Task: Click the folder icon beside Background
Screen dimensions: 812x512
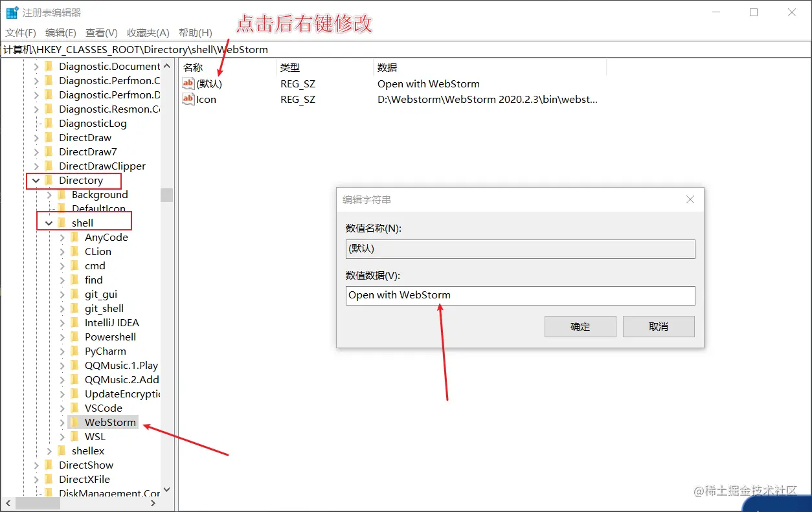Action: pyautogui.click(x=62, y=194)
